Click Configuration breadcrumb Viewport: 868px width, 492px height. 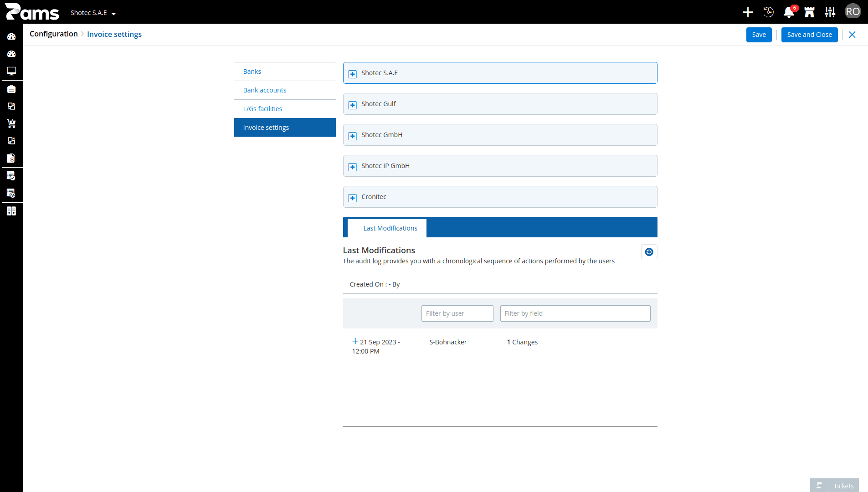click(x=54, y=34)
